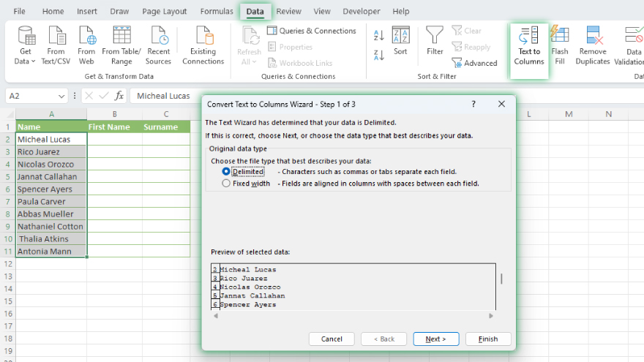Run Flash Fill
Viewport: 644px width, 362px height.
point(560,45)
